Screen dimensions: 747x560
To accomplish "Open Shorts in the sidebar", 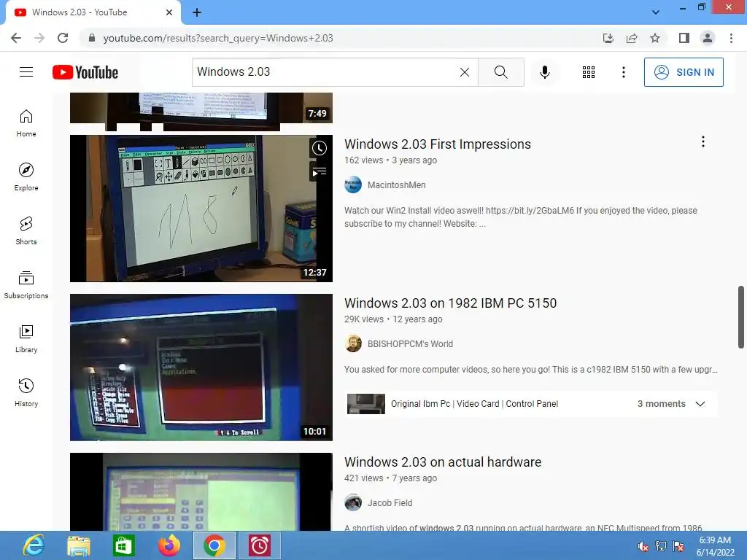I will coord(26,231).
